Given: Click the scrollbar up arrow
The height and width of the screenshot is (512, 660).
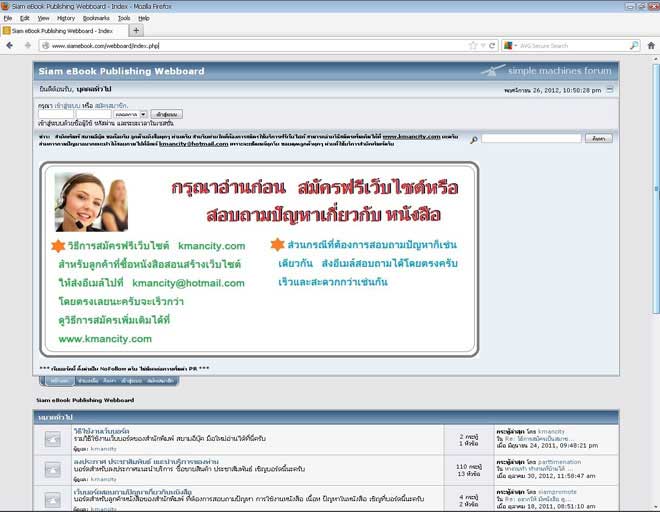Looking at the screenshot, I should click(x=656, y=59).
